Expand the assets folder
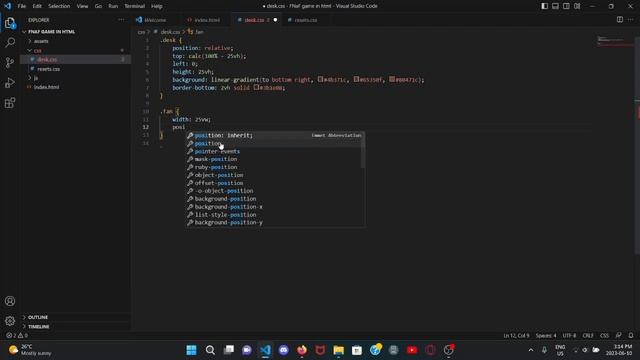This screenshot has height=360, width=640. click(x=41, y=41)
